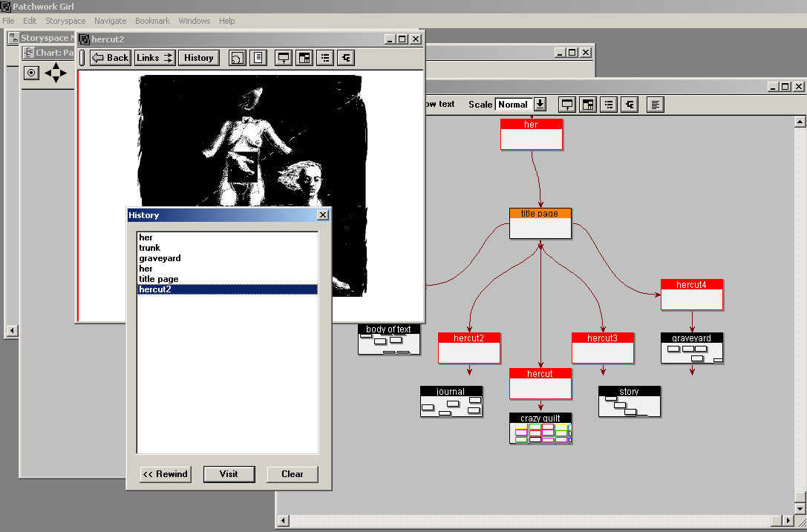The image size is (807, 532).
Task: Click the History toolbar button in hercut2 window
Action: pyautogui.click(x=199, y=58)
